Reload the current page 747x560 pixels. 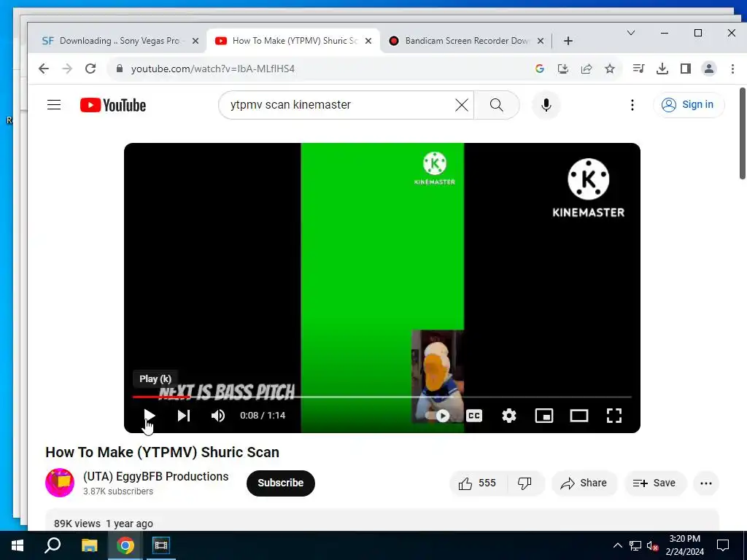(x=90, y=69)
